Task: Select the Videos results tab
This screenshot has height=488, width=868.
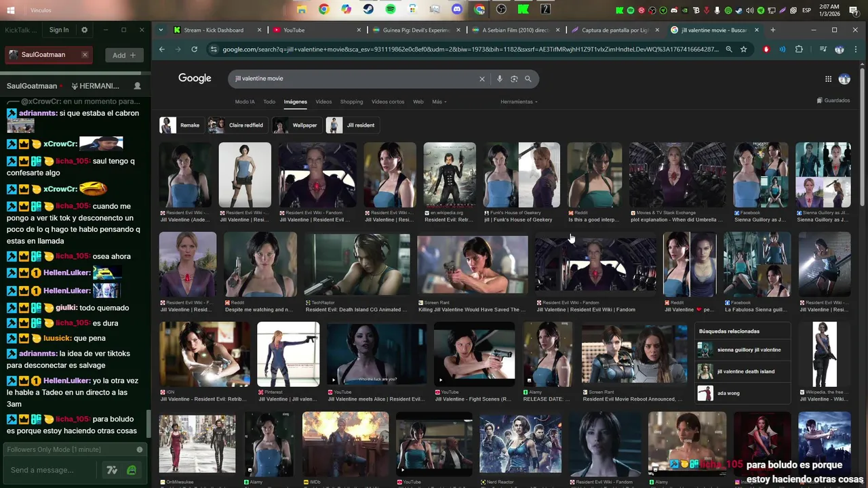Action: [x=323, y=102]
